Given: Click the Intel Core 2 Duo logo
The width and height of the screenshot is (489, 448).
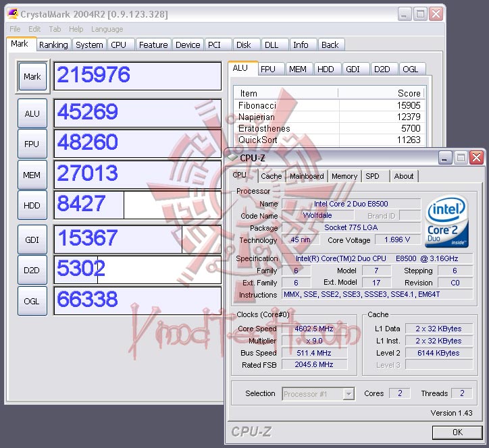Looking at the screenshot, I should click(447, 221).
